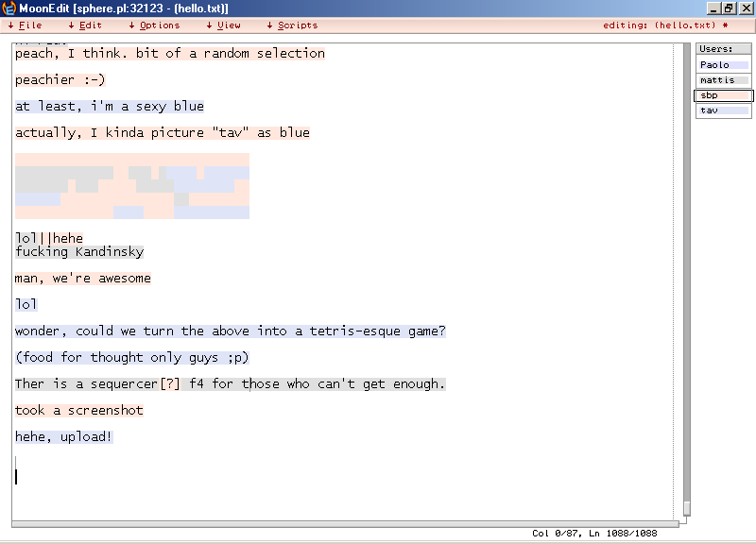Click the Users: panel header

click(x=723, y=49)
